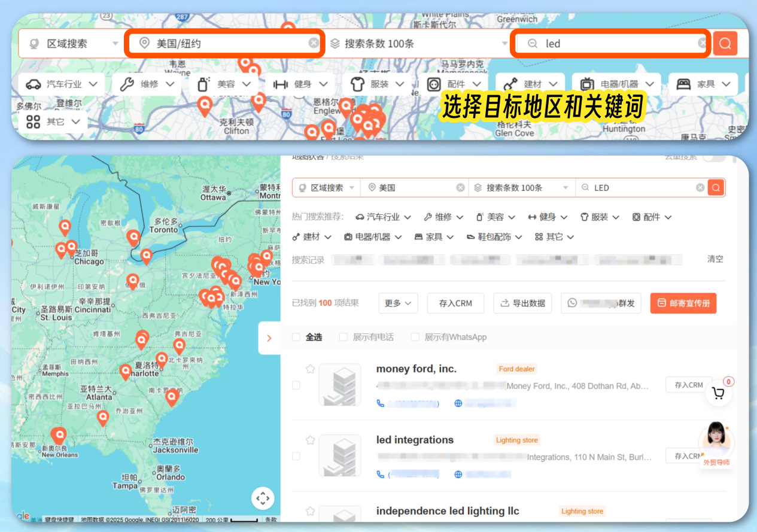Expand 汽车行业 category in the top panel

[x=61, y=84]
